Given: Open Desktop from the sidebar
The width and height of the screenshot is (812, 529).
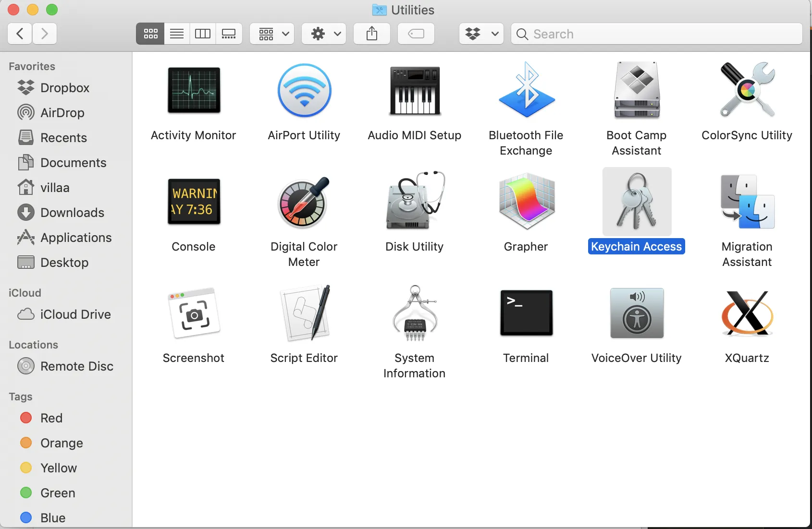Looking at the screenshot, I should [66, 263].
